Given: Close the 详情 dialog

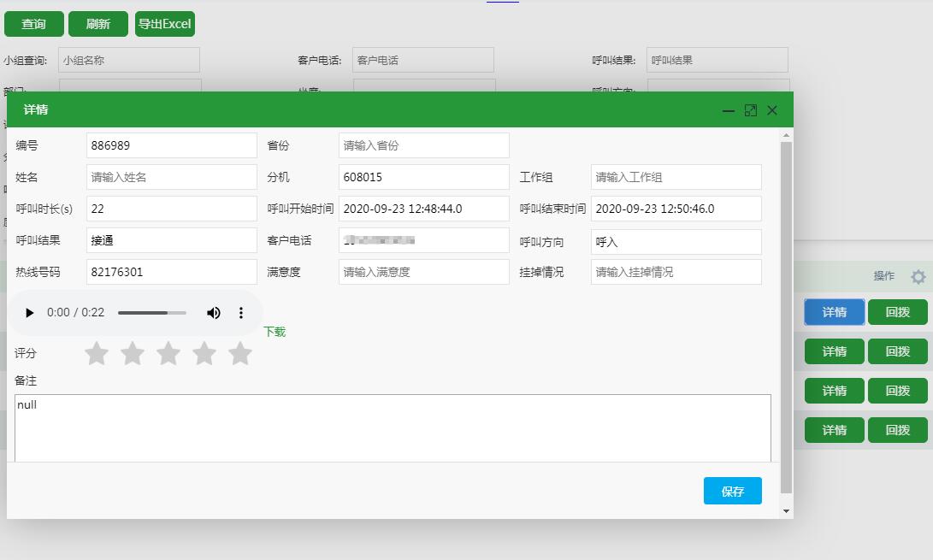Looking at the screenshot, I should tap(772, 110).
